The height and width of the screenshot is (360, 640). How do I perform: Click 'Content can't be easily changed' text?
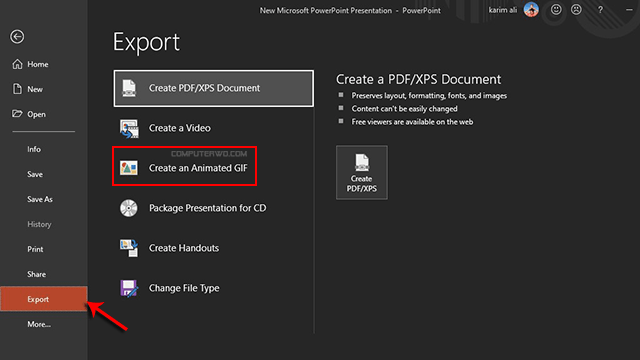tap(404, 109)
